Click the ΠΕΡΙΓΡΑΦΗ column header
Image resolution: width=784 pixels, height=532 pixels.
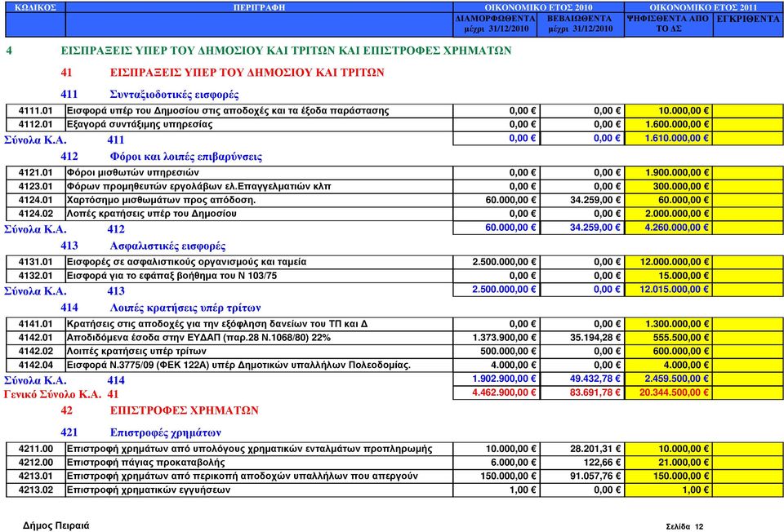(259, 7)
